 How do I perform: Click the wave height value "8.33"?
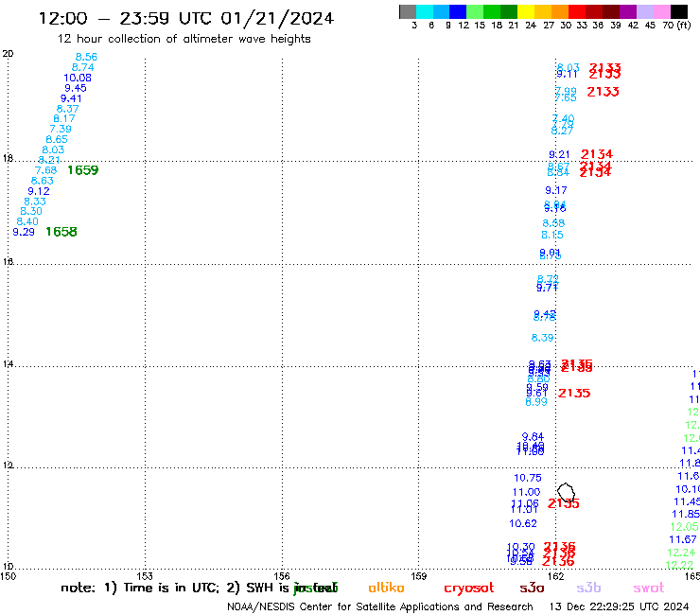[x=35, y=202]
